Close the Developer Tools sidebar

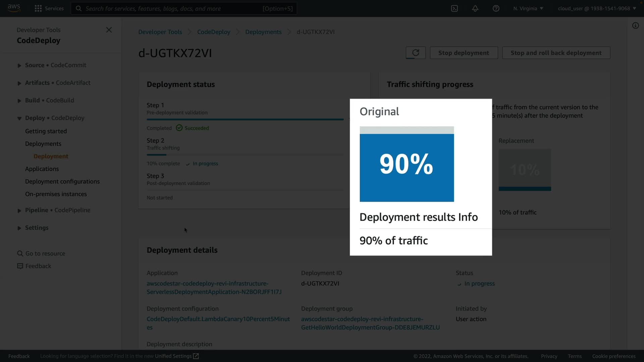(109, 30)
